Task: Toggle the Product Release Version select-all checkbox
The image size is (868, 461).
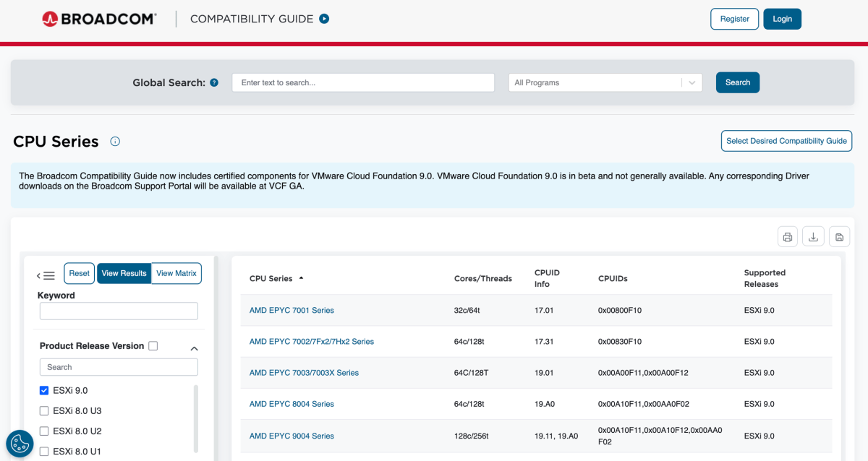Action: tap(153, 346)
